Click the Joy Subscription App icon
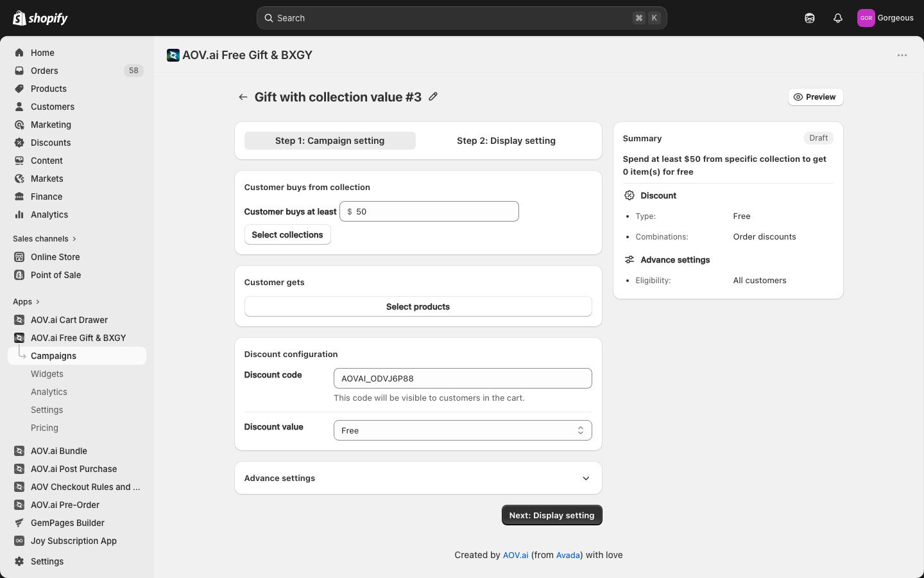This screenshot has height=578, width=924. pos(19,541)
